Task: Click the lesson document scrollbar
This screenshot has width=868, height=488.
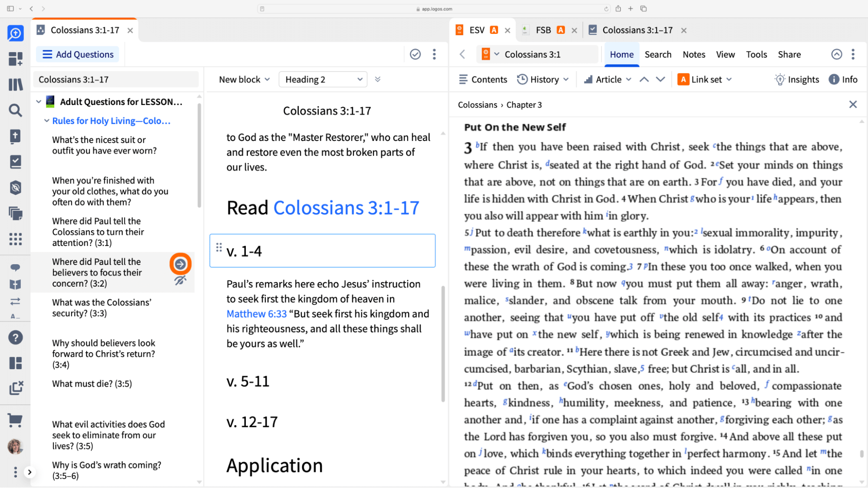Action: click(x=443, y=344)
